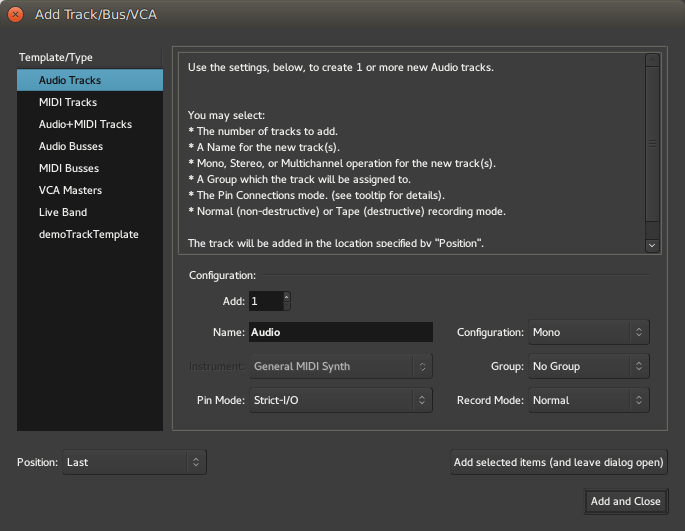685x531 pixels.
Task: Click the description scrollbar handle
Action: pos(652,144)
